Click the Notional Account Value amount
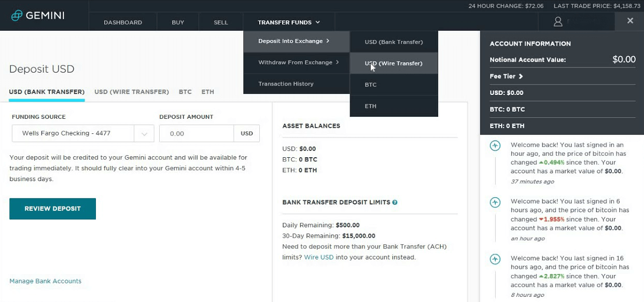This screenshot has height=302, width=644. [624, 60]
